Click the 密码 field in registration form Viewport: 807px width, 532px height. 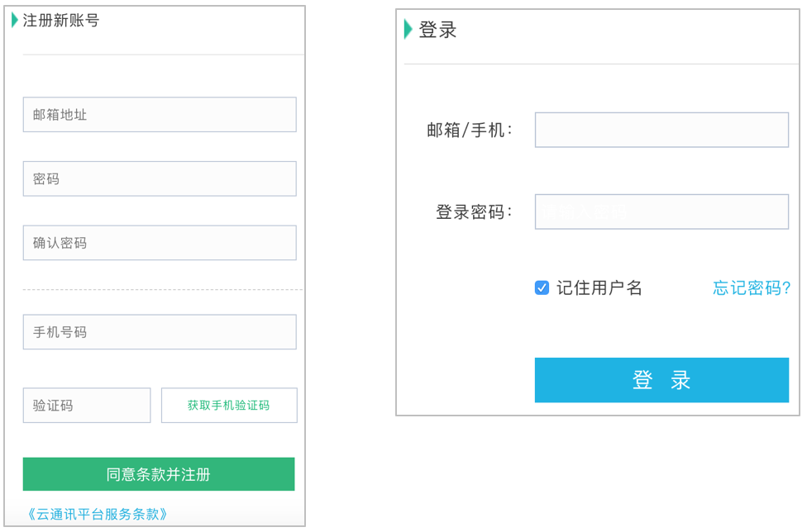click(160, 179)
